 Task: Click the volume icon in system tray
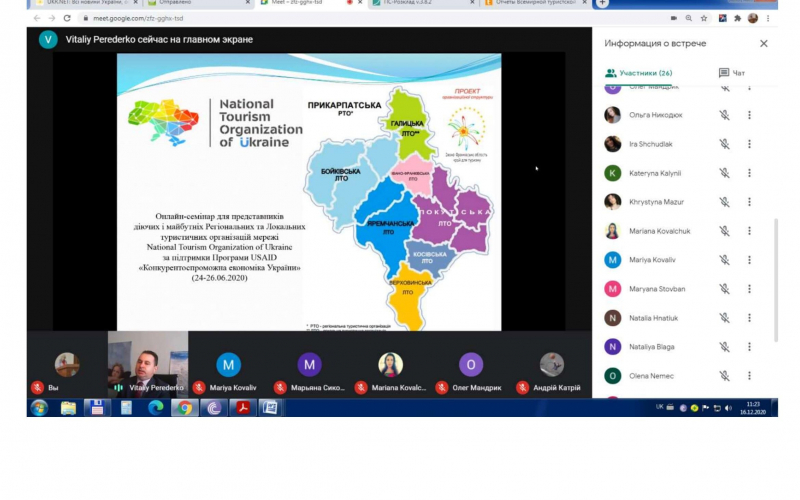click(x=728, y=408)
